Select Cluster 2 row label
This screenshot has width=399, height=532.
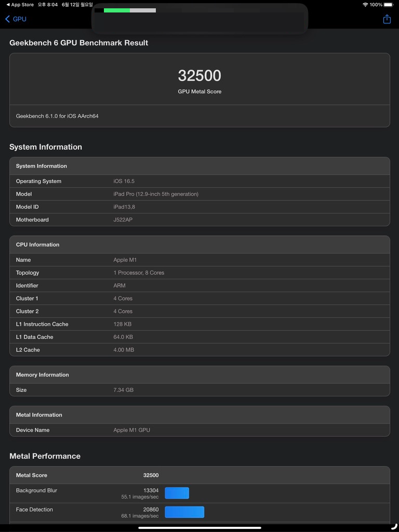coord(27,312)
